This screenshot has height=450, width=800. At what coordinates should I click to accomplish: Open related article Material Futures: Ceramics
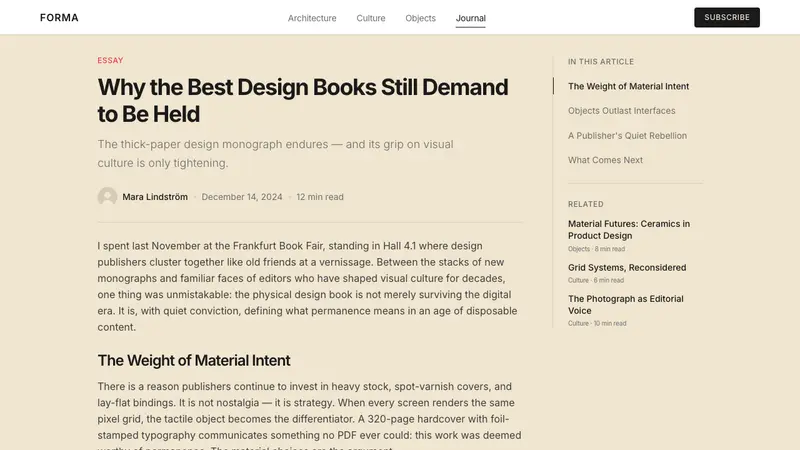pyautogui.click(x=629, y=230)
